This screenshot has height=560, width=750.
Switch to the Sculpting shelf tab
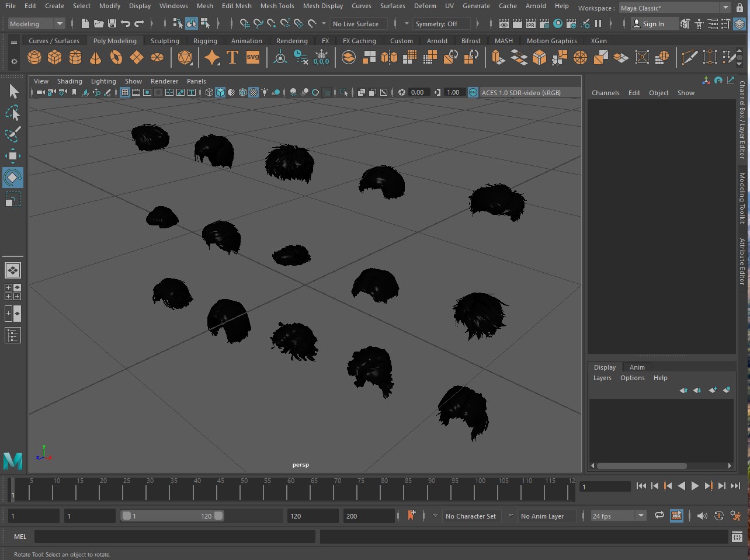165,41
